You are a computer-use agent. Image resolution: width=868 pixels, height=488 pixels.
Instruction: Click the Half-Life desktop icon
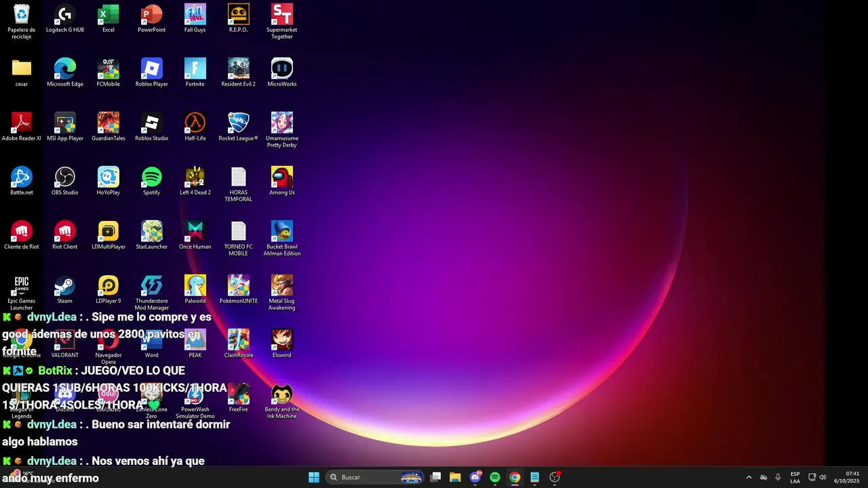[x=195, y=127]
